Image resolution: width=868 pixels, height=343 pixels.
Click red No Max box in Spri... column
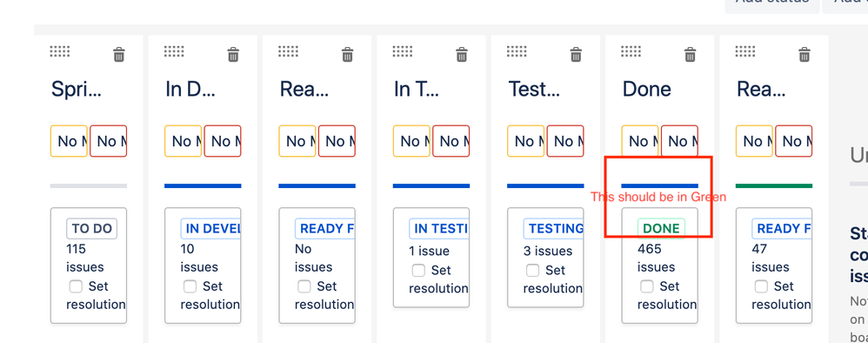coord(109,141)
